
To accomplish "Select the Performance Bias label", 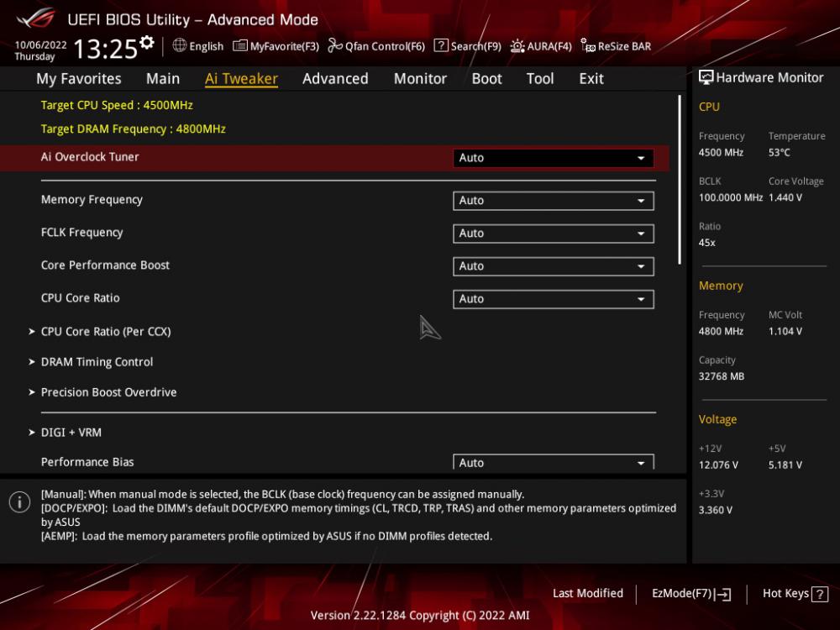I will 87,462.
